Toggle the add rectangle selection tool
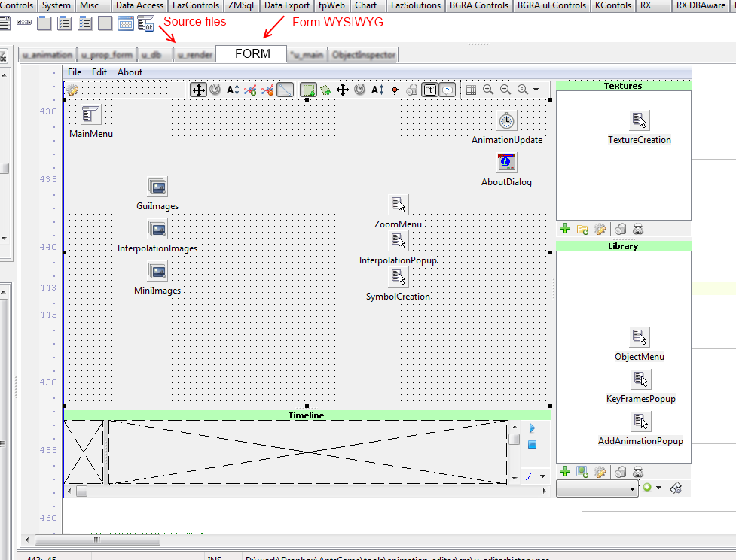The width and height of the screenshot is (736, 560). (x=308, y=90)
